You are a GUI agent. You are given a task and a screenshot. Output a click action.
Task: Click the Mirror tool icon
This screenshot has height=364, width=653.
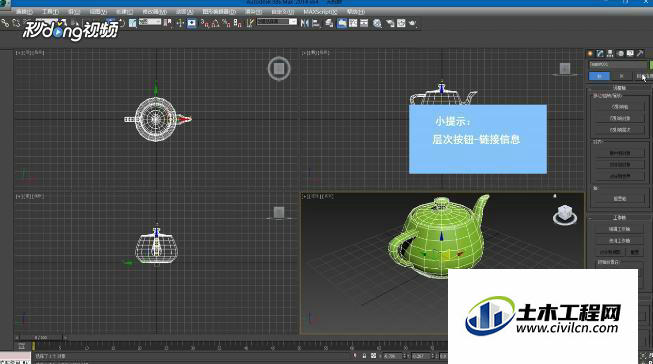click(305, 23)
